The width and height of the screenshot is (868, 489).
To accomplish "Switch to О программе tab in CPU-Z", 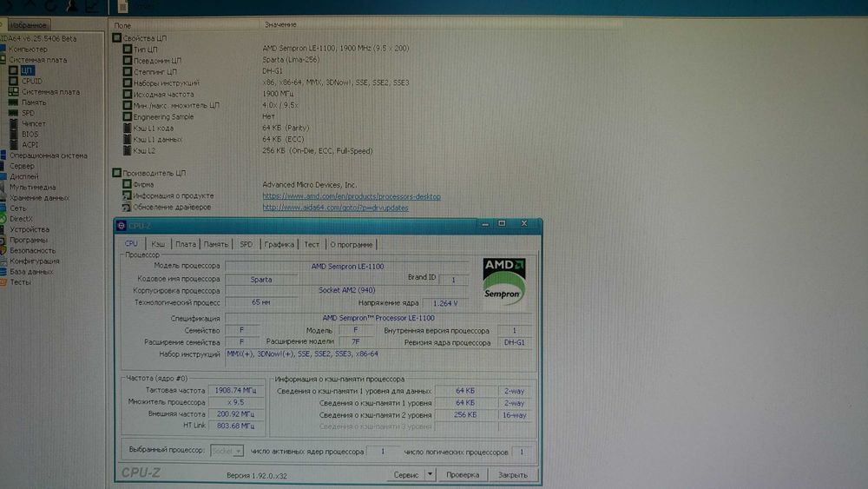I will pyautogui.click(x=352, y=244).
